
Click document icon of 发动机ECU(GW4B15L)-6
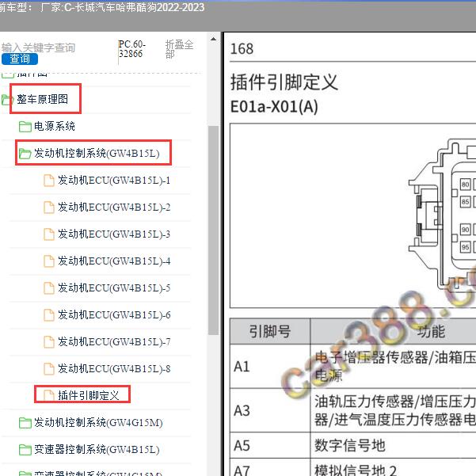pos(49,314)
